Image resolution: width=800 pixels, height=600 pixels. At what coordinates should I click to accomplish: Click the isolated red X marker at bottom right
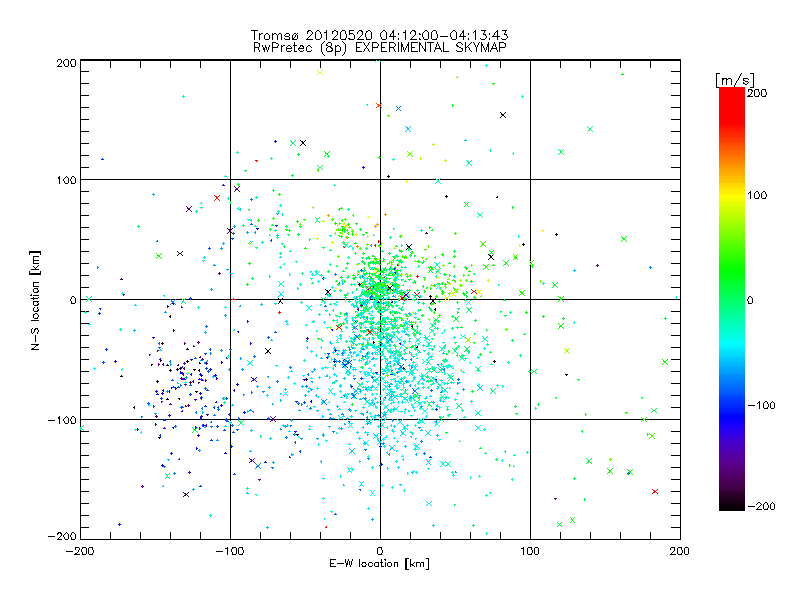655,492
